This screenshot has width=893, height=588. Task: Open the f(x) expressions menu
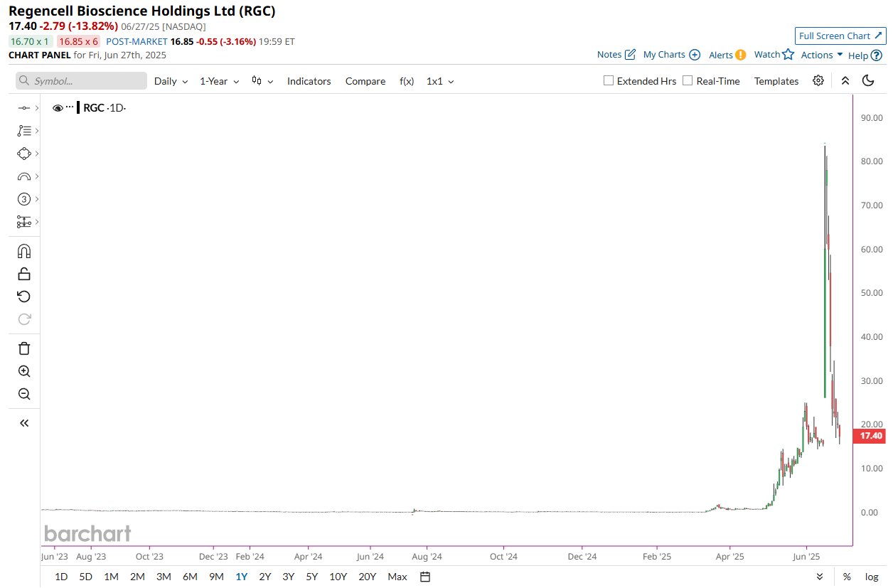tap(407, 81)
